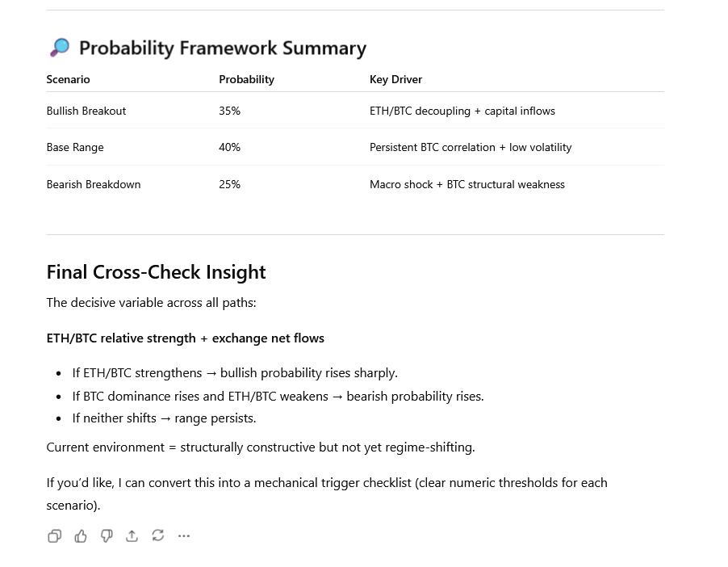Image resolution: width=728 pixels, height=567 pixels.
Task: Click the bold ETH/BTC relative strength line
Action: (185, 338)
